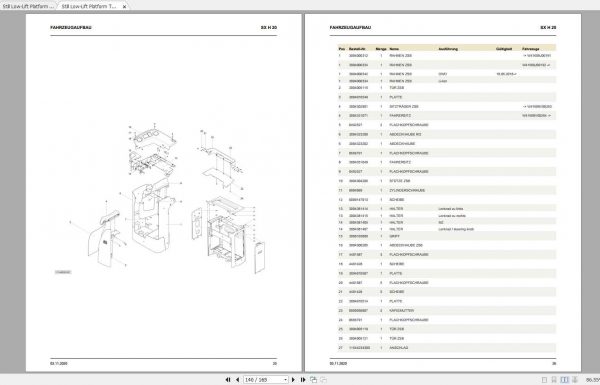Click the ANSCHLAG row at position 27
This screenshot has width=600, height=385.
(447, 348)
